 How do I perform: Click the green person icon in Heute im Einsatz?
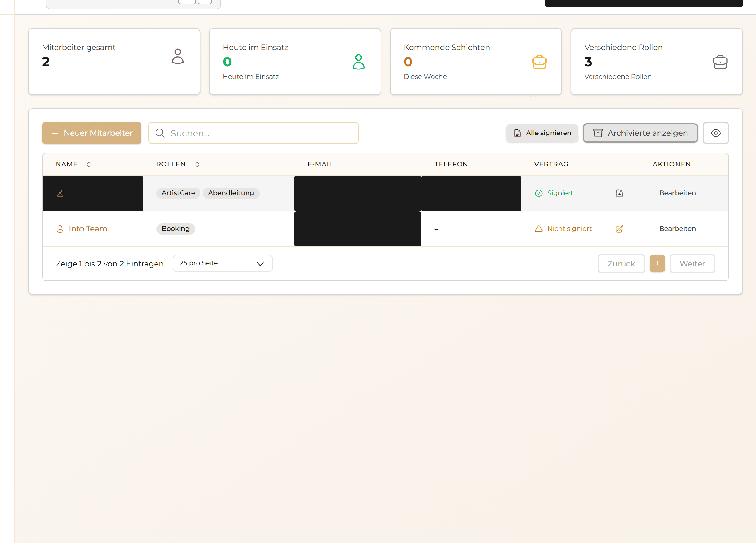[358, 62]
